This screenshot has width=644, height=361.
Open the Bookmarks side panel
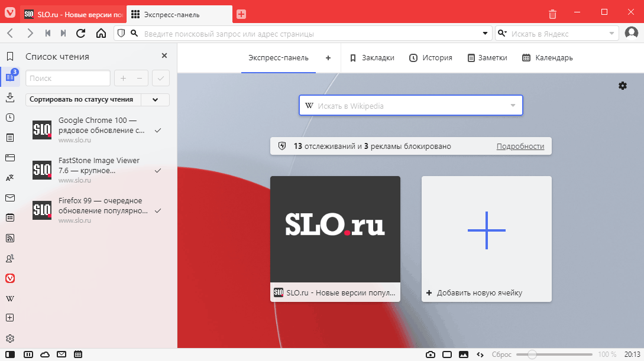click(x=10, y=57)
